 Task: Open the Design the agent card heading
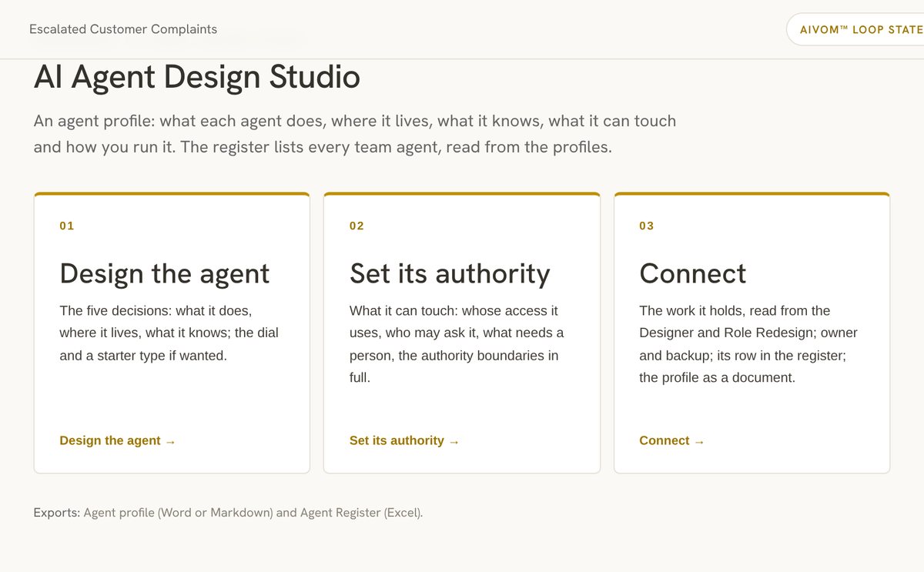(165, 273)
